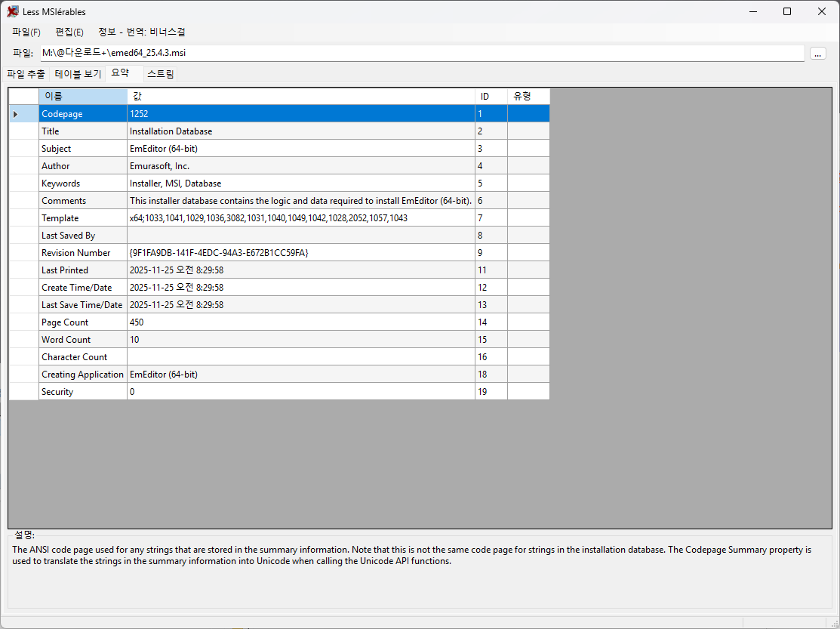Click the Security value 0
The image size is (840, 629).
click(x=300, y=392)
